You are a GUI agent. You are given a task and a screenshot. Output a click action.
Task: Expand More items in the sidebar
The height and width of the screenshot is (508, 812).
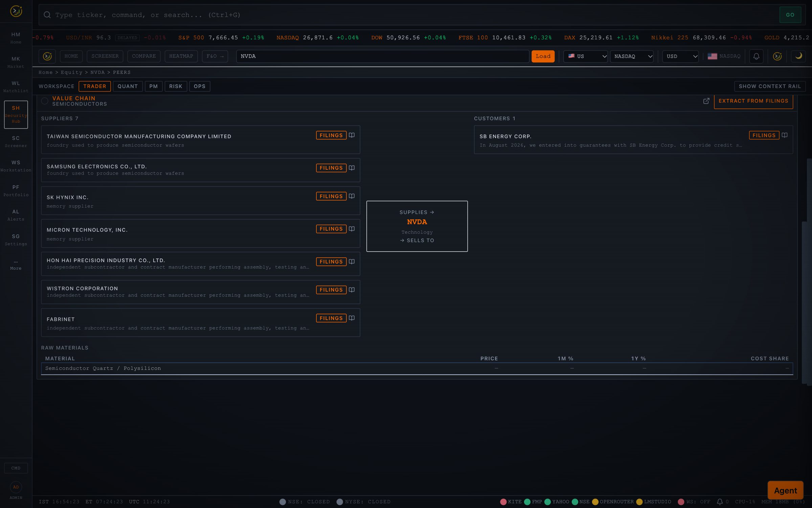[x=16, y=265]
